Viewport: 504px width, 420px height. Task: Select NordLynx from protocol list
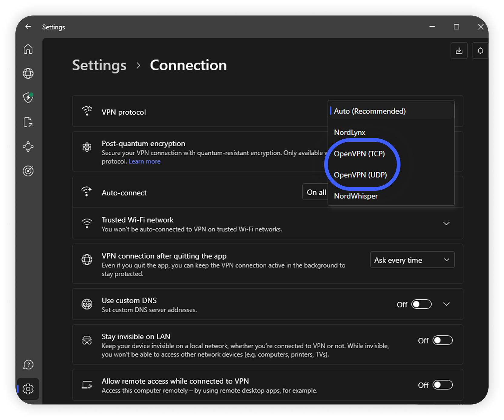pyautogui.click(x=350, y=132)
